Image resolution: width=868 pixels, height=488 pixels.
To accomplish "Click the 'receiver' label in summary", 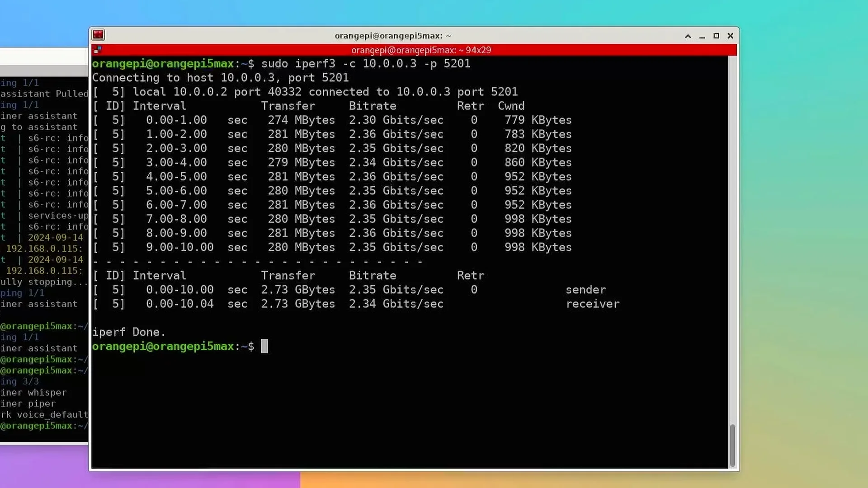I will tap(593, 304).
